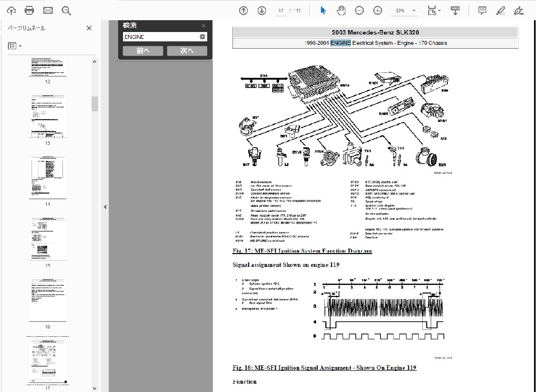Print the document with the printer icon
Image resolution: width=536 pixels, height=392 pixels.
tap(30, 10)
